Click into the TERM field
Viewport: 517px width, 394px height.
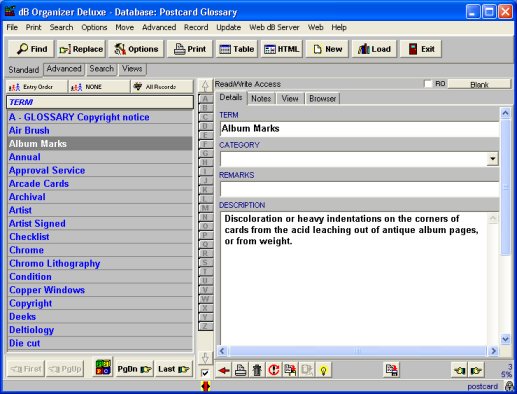click(x=359, y=129)
